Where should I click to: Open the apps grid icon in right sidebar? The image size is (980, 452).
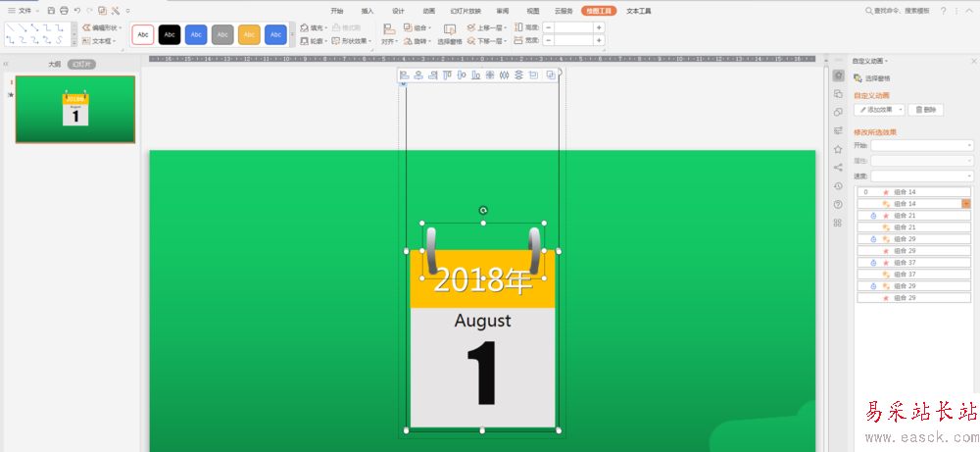pyautogui.click(x=838, y=223)
